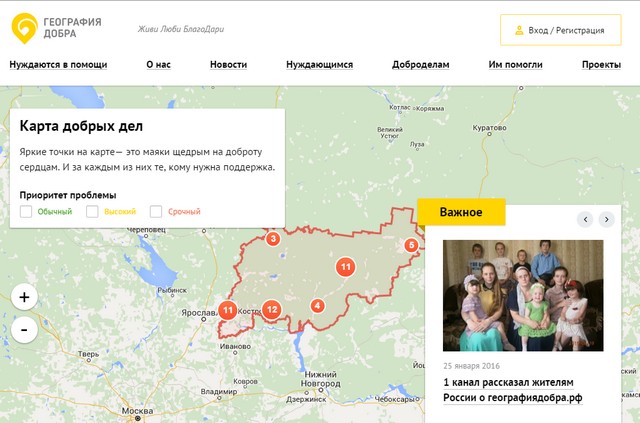Screen dimensions: 640x423
Task: Open the Нуждающимся menu item
Action: pyautogui.click(x=320, y=65)
